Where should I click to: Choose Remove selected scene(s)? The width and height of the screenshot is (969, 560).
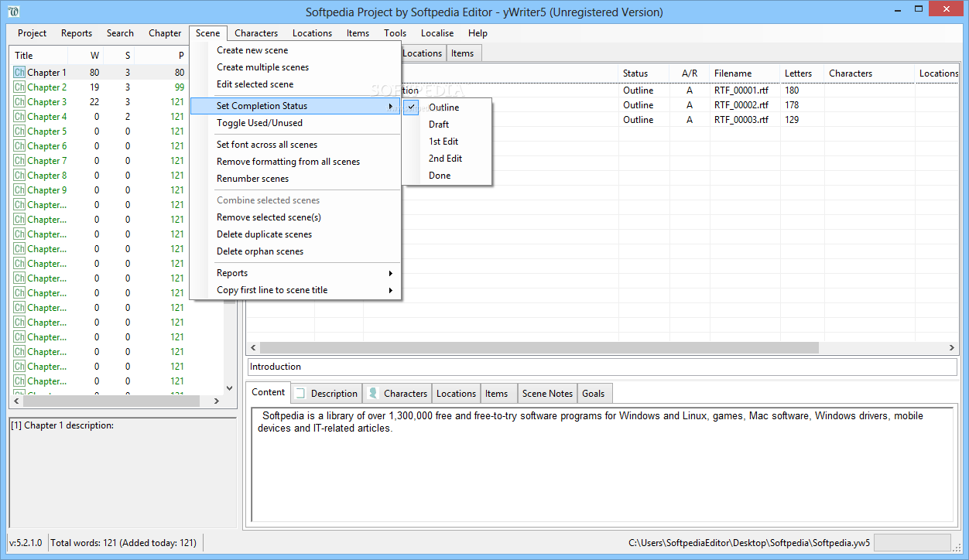pos(296,217)
